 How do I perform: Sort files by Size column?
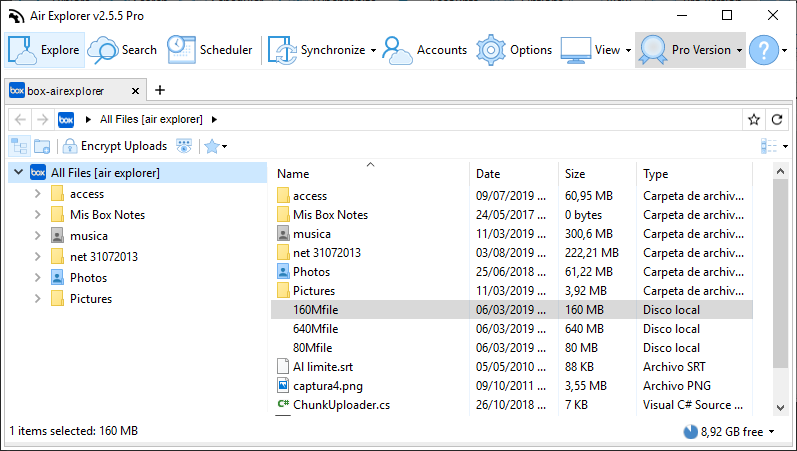[597, 174]
